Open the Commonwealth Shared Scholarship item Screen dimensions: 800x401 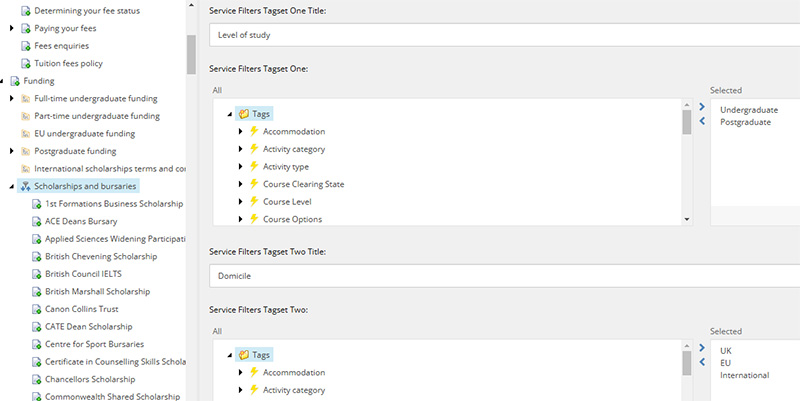coord(112,397)
